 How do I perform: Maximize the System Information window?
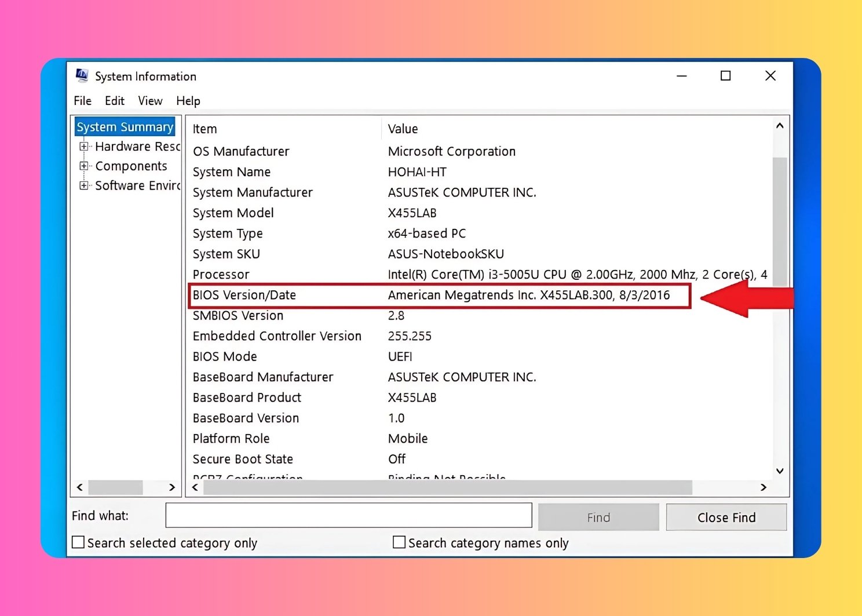(725, 76)
